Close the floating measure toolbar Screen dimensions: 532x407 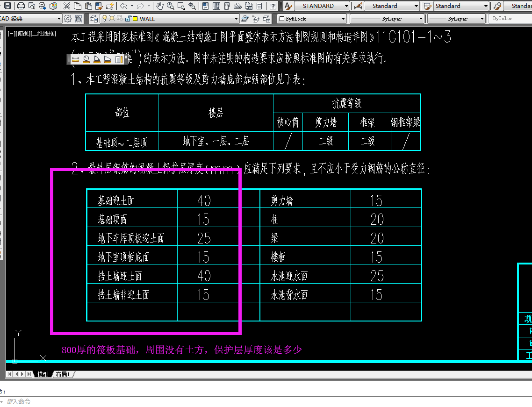point(126,57)
